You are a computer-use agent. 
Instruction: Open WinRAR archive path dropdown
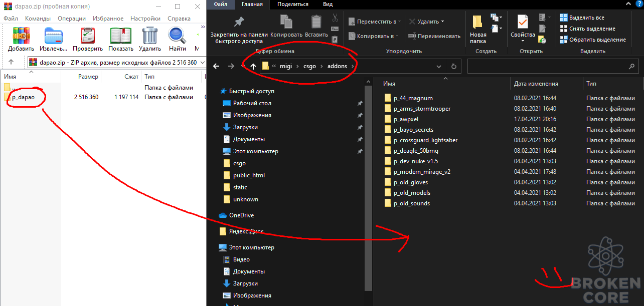point(202,62)
